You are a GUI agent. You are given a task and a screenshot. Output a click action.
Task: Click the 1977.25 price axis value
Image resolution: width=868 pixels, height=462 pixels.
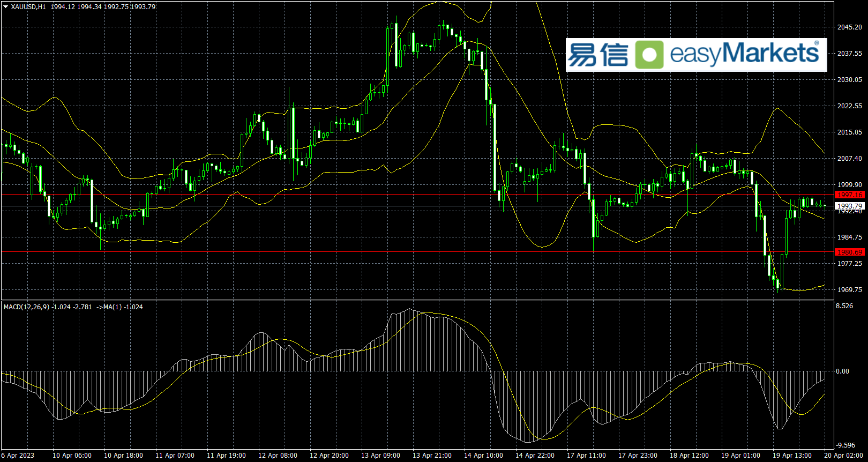tap(850, 263)
